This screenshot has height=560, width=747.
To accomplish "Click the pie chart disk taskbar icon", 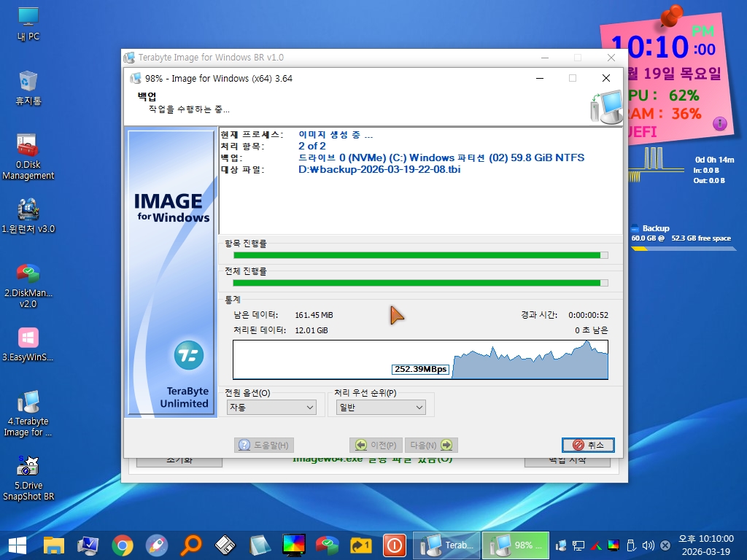I will pos(327,545).
